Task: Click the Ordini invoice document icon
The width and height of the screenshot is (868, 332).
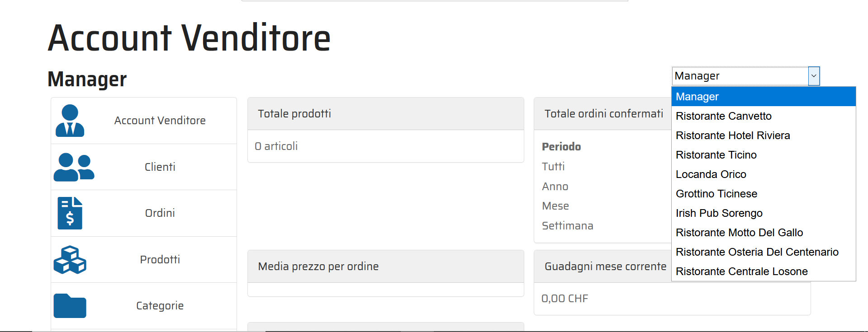Action: pyautogui.click(x=70, y=213)
